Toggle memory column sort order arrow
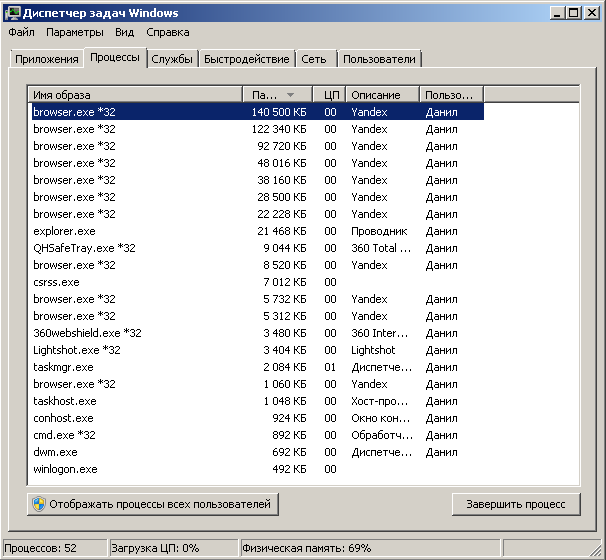Image resolution: width=606 pixels, height=560 pixels. coord(291,95)
